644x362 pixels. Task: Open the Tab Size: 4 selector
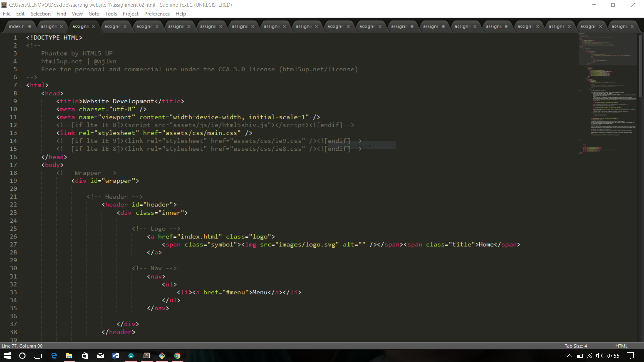pos(576,346)
